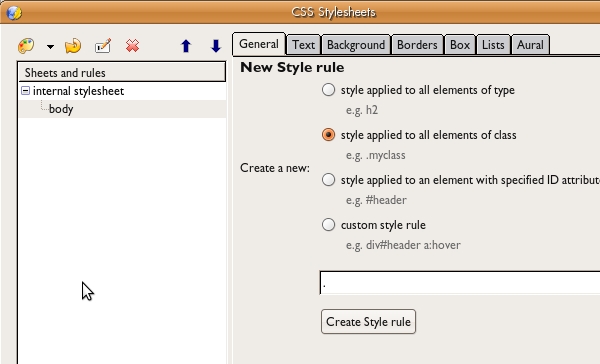Screen dimensions: 600x364
Task: Select the specified ID attribute radio option
Action: 328,180
